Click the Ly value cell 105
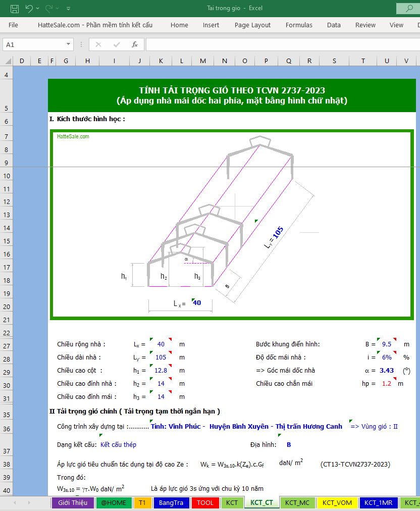 [x=161, y=357]
